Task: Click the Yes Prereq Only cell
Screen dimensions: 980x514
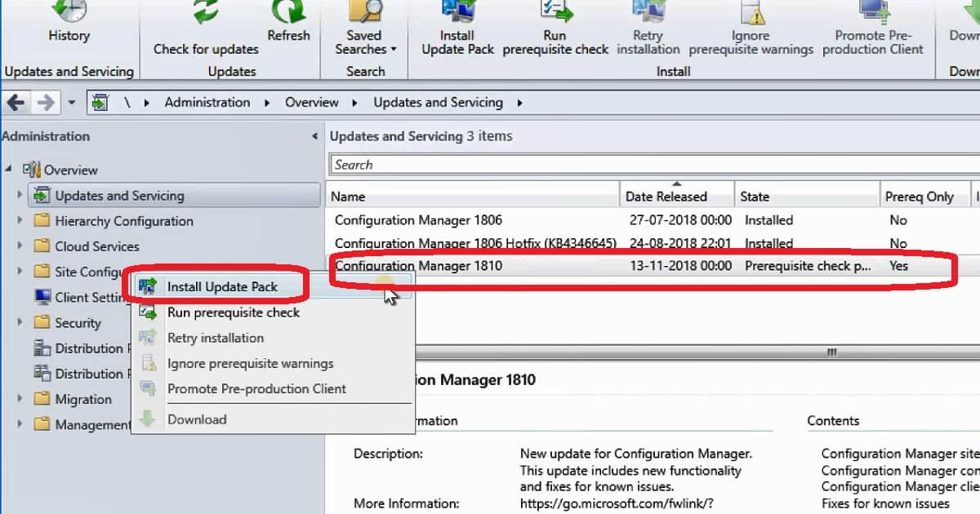Action: [898, 266]
